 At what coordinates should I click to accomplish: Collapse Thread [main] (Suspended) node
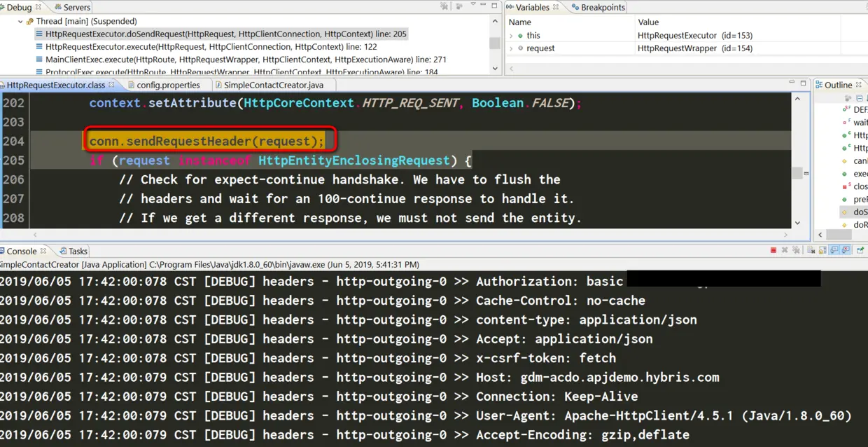[20, 21]
